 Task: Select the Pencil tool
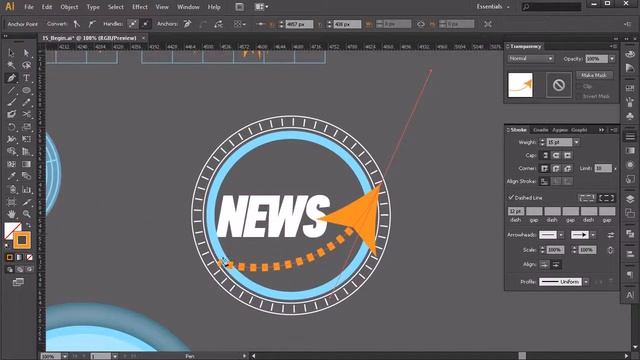27,102
